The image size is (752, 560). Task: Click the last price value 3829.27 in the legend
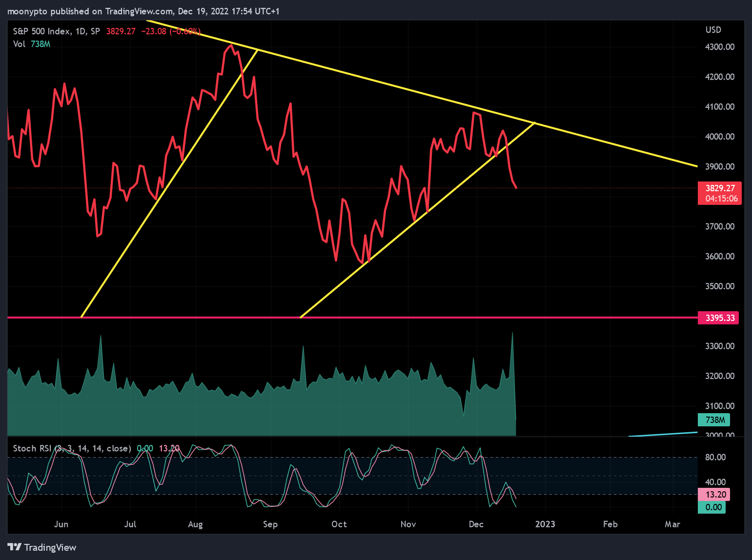pos(121,31)
